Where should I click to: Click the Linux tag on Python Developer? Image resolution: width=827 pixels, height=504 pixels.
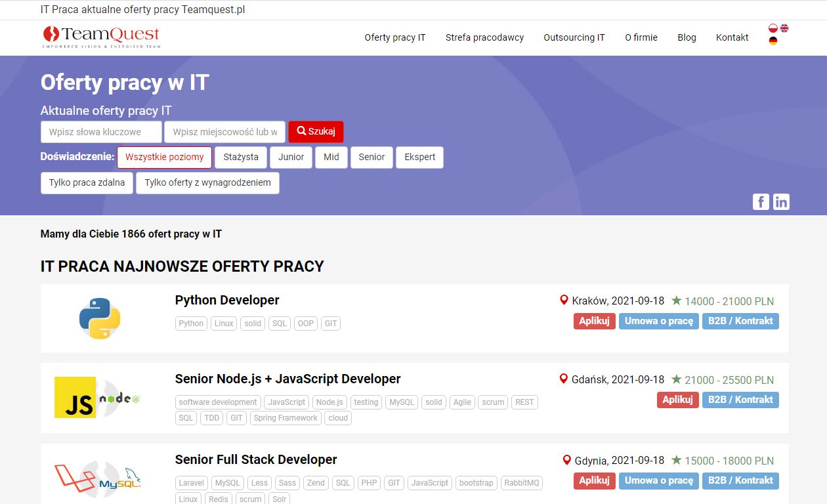(224, 324)
